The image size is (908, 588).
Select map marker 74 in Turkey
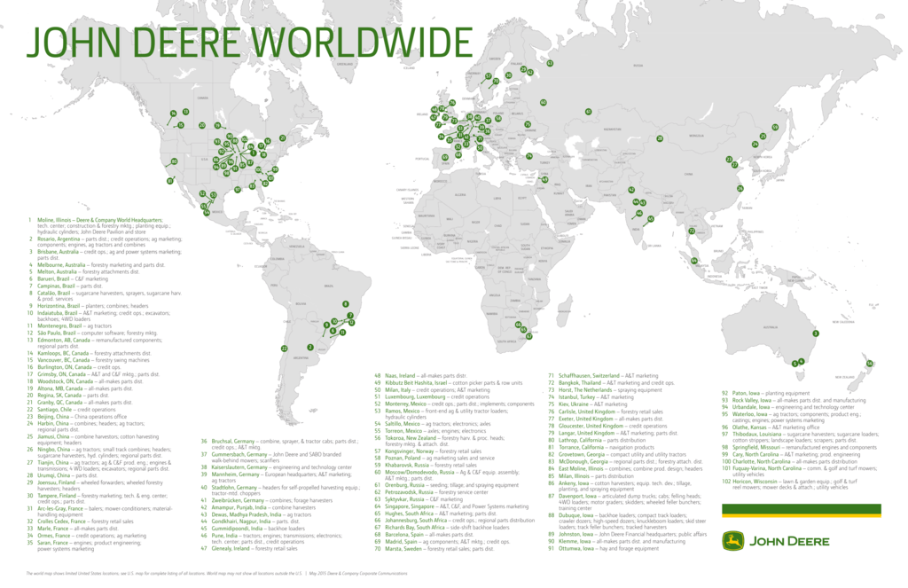coord(529,156)
